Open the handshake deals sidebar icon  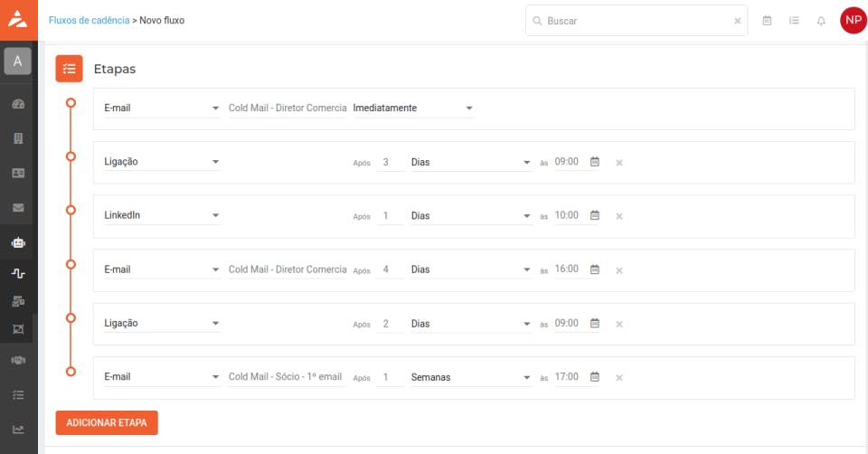coord(18,360)
